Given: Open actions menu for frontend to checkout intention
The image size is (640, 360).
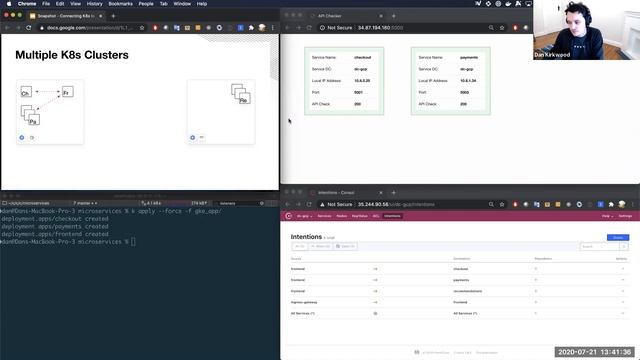Looking at the screenshot, I should tap(623, 269).
